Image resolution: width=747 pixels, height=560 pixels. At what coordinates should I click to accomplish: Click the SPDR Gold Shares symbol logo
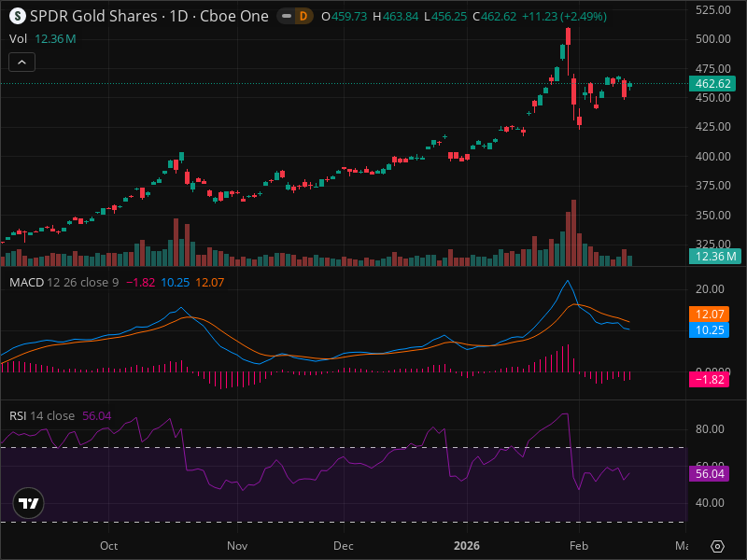pyautogui.click(x=18, y=16)
